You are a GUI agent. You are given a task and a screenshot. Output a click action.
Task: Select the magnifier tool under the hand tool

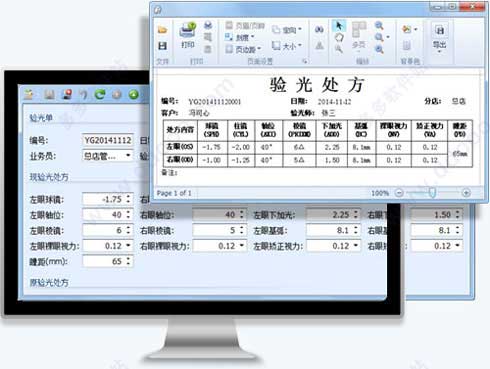point(339,49)
